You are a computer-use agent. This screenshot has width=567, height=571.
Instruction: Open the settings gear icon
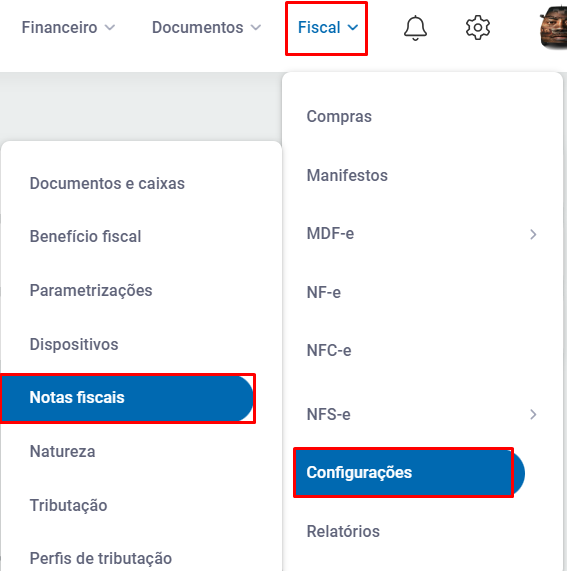click(478, 28)
